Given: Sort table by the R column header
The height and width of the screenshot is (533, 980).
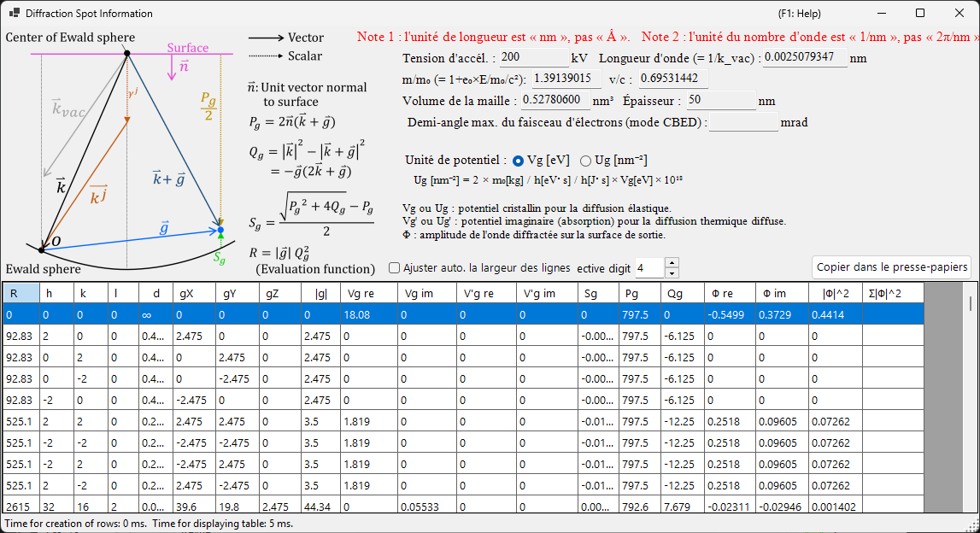Looking at the screenshot, I should click(x=21, y=293).
